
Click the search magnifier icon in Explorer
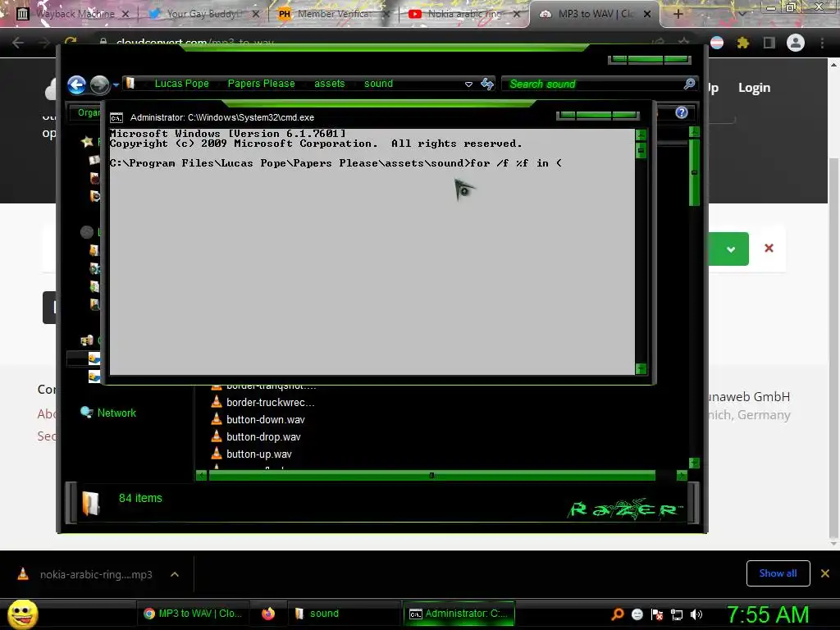tap(689, 84)
